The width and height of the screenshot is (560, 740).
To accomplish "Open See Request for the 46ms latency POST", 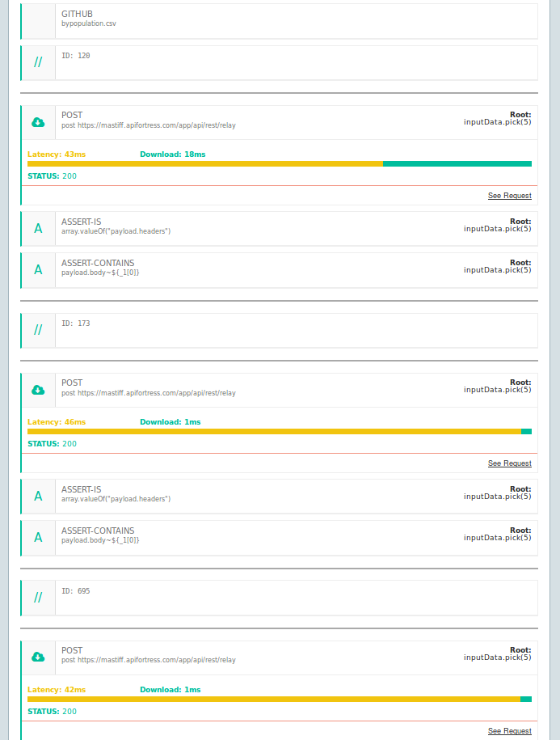I will [509, 463].
